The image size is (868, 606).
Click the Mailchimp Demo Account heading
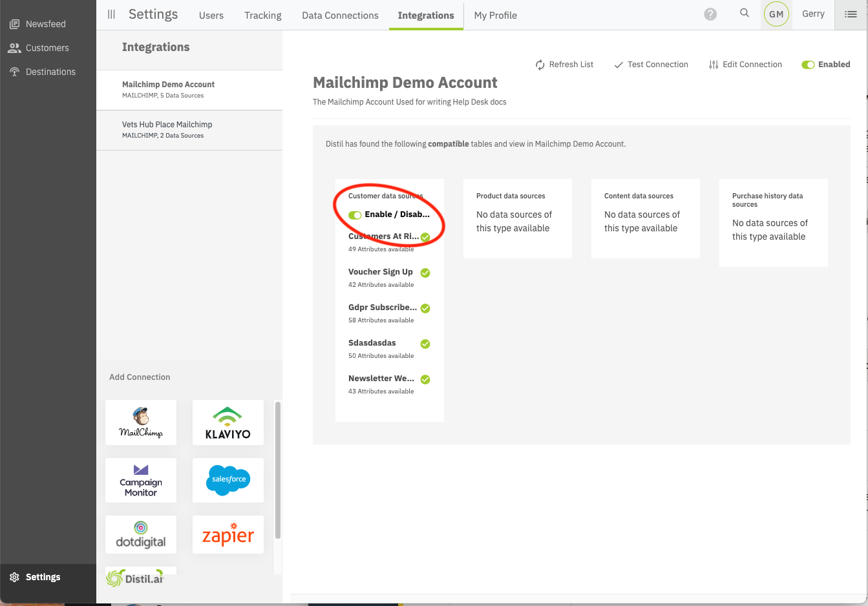pos(405,83)
